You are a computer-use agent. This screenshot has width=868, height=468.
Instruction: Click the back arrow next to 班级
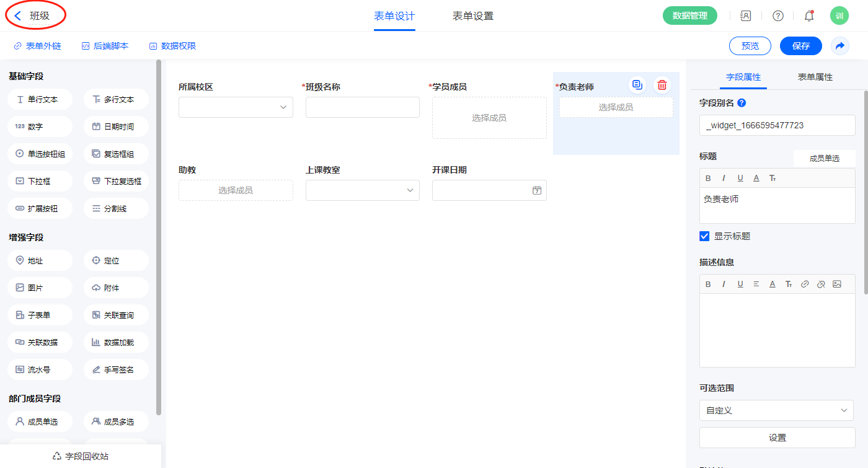point(18,16)
